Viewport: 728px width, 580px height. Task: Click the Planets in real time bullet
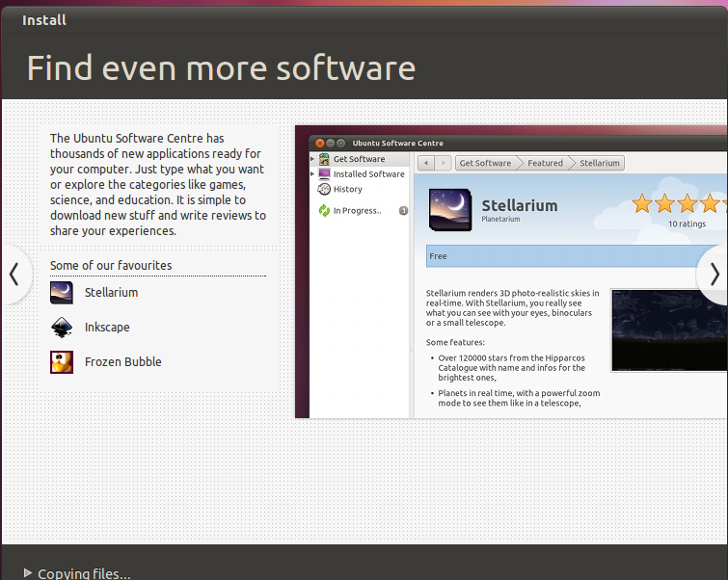[x=519, y=398]
